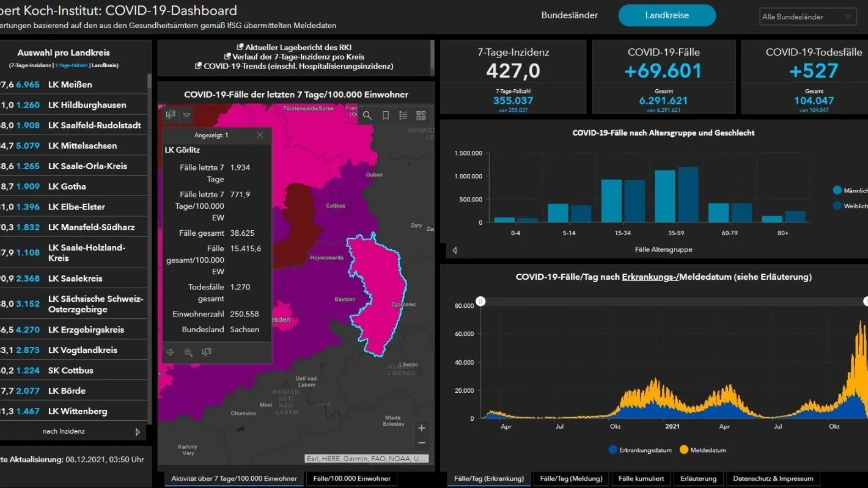
Task: Activate the map feature selection tool
Action: [x=171, y=115]
